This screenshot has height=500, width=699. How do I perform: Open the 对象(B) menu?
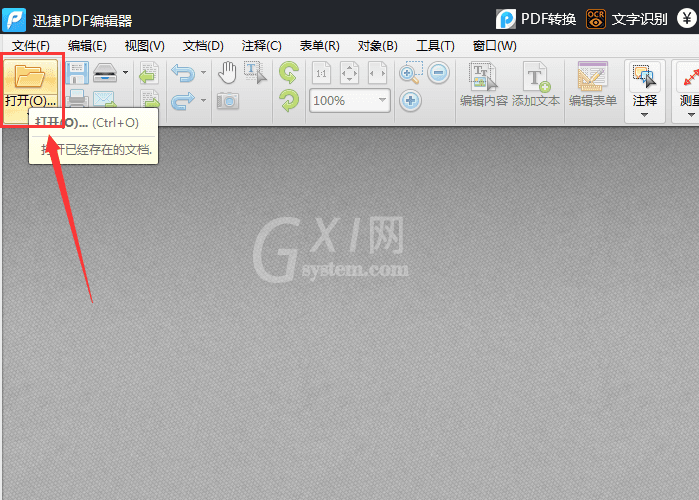pos(378,45)
